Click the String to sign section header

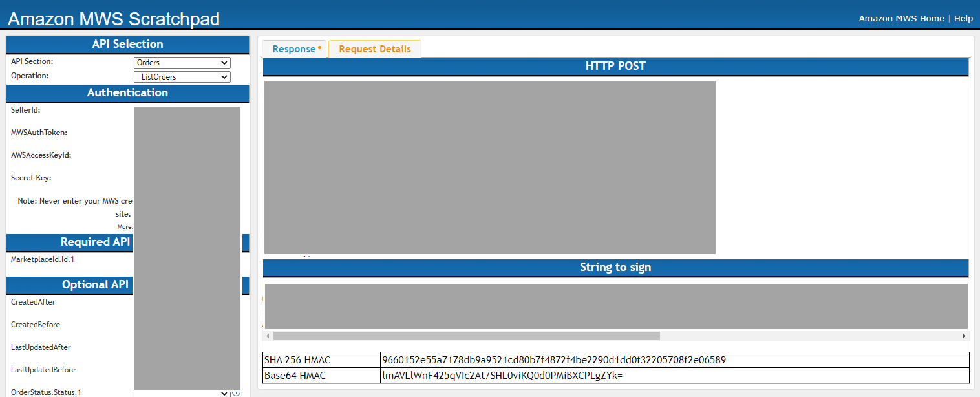pos(615,268)
